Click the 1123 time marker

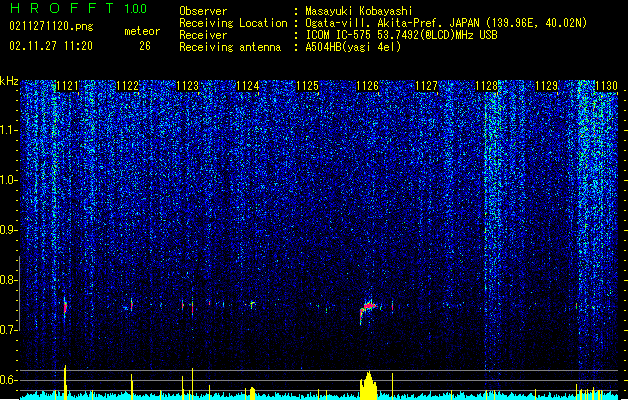click(x=187, y=86)
